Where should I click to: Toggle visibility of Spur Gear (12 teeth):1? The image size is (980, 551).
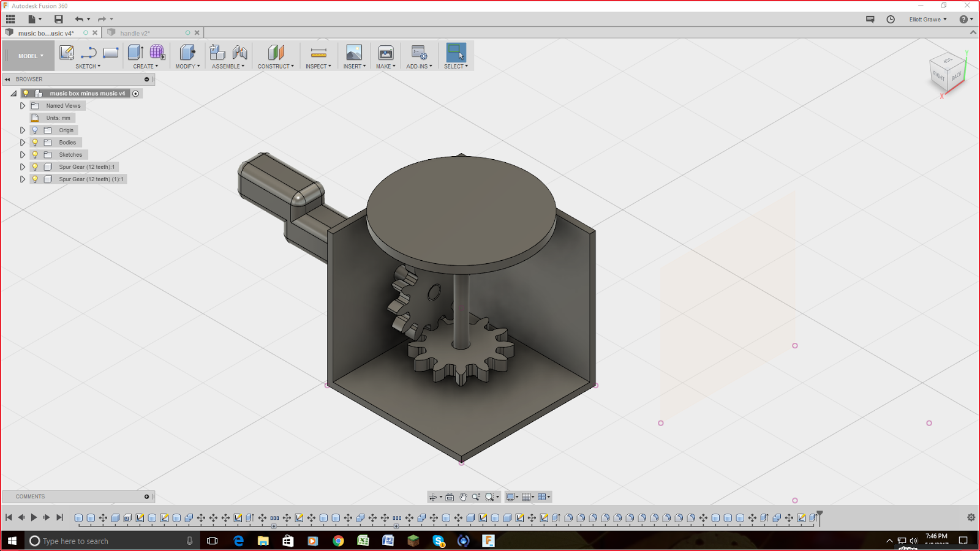click(x=35, y=167)
